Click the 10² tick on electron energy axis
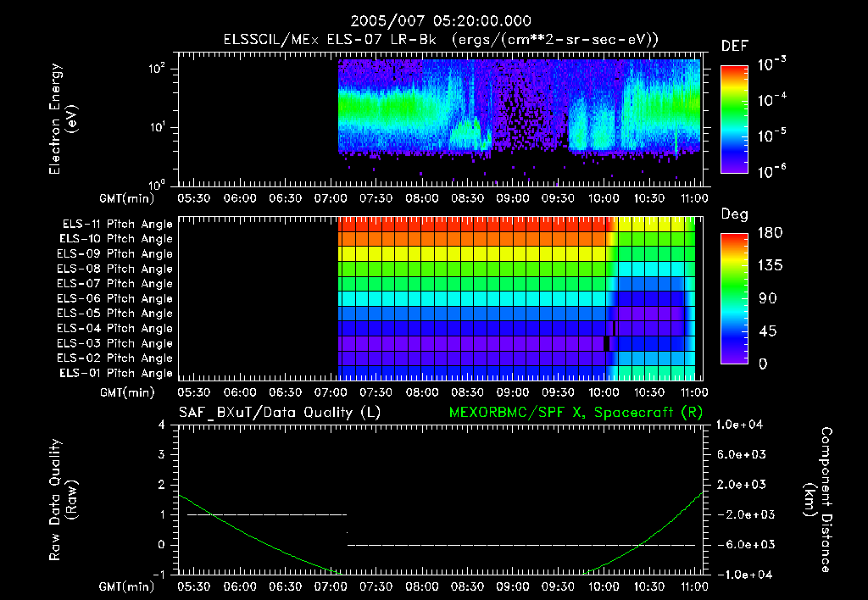This screenshot has height=600, width=868. (x=157, y=69)
